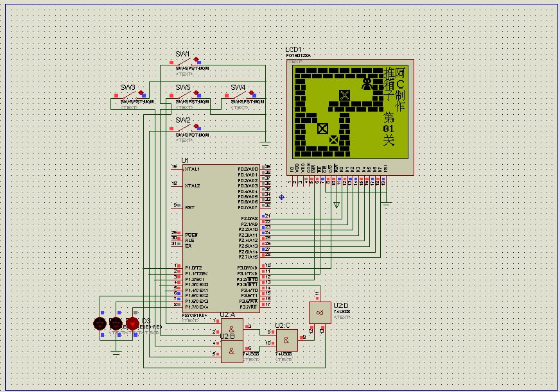The width and height of the screenshot is (560, 392).
Task: Click the P3.0/RXD pin label
Action: tap(247, 268)
